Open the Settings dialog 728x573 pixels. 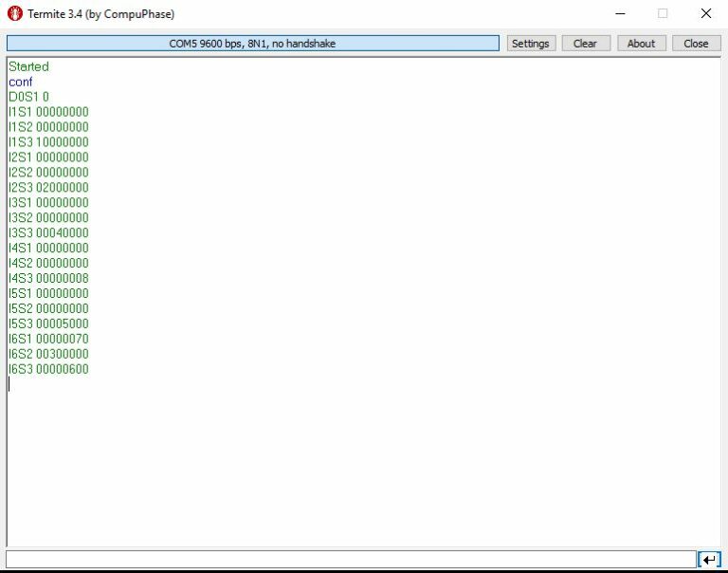click(x=531, y=44)
